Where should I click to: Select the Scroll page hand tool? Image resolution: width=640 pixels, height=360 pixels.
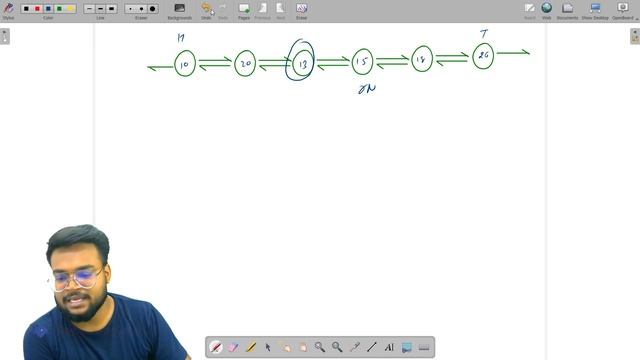[302, 347]
